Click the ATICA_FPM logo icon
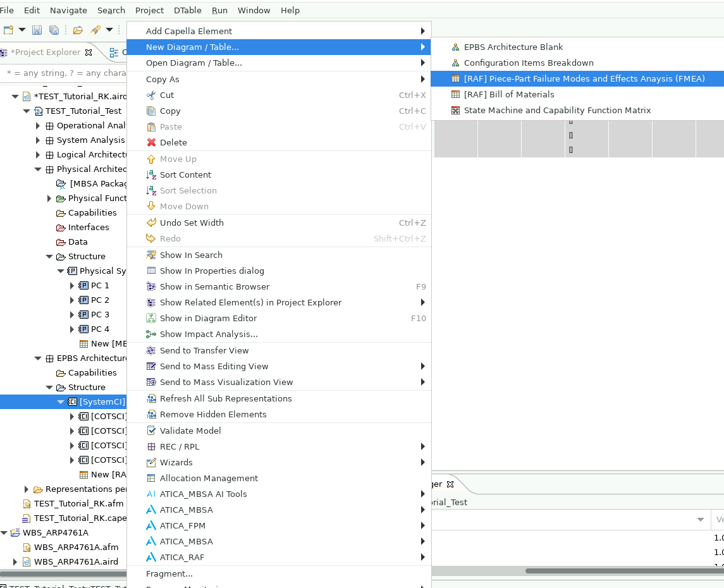Screen dimensions: 724x588 (x=151, y=525)
